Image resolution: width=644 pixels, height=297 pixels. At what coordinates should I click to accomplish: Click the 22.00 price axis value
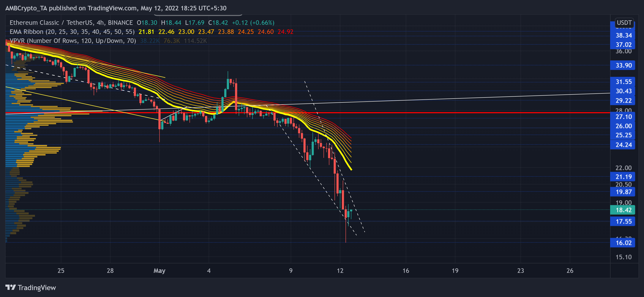pyautogui.click(x=623, y=168)
